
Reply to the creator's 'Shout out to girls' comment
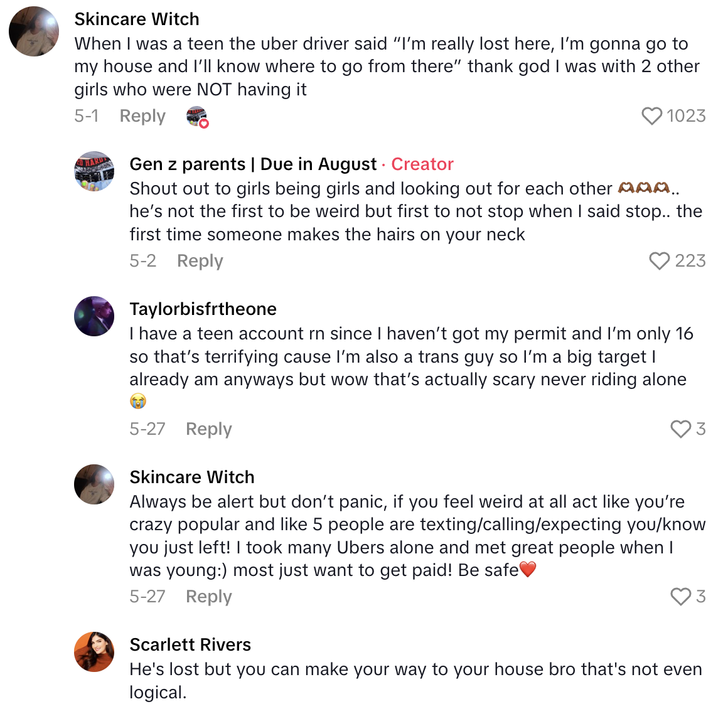pos(200,261)
